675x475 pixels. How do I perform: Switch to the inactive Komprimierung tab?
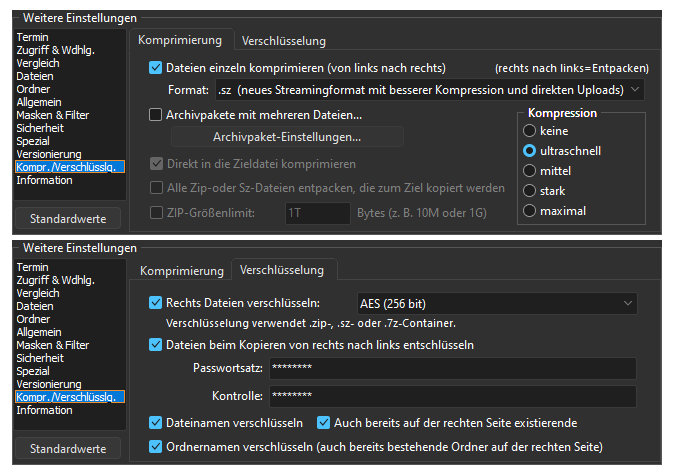[181, 271]
